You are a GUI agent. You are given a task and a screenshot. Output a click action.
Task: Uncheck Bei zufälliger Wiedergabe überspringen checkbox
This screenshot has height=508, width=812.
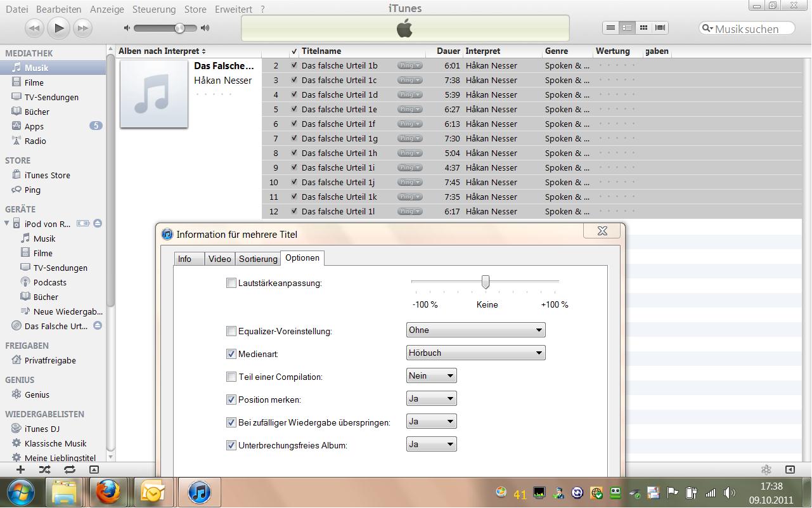[x=231, y=422]
